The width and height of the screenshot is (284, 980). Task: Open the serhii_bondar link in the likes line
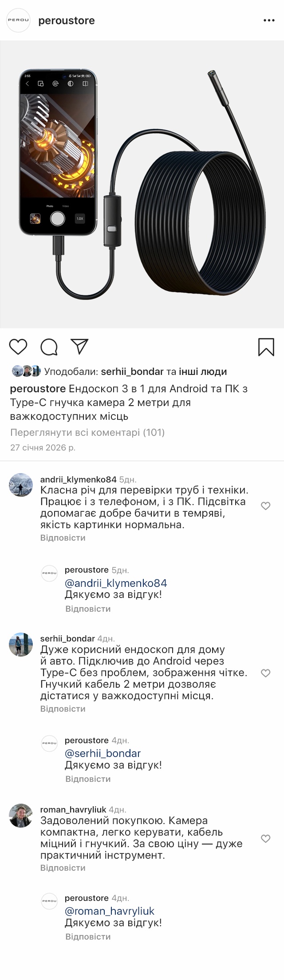132,371
